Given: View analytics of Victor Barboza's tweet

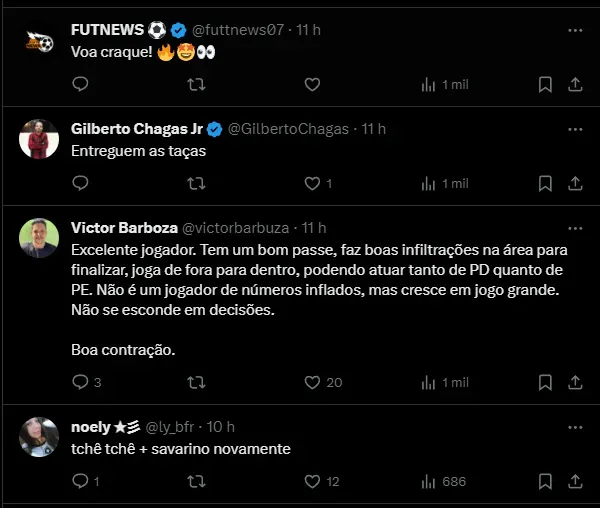Looking at the screenshot, I should (428, 382).
